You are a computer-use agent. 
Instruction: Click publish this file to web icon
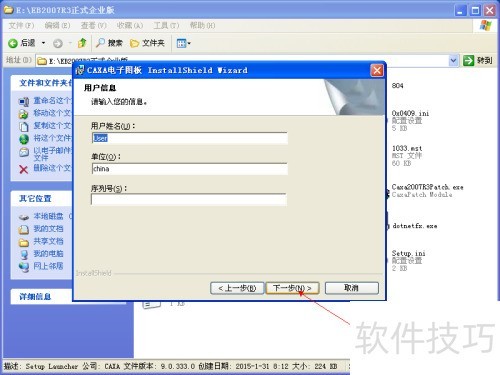(x=24, y=139)
